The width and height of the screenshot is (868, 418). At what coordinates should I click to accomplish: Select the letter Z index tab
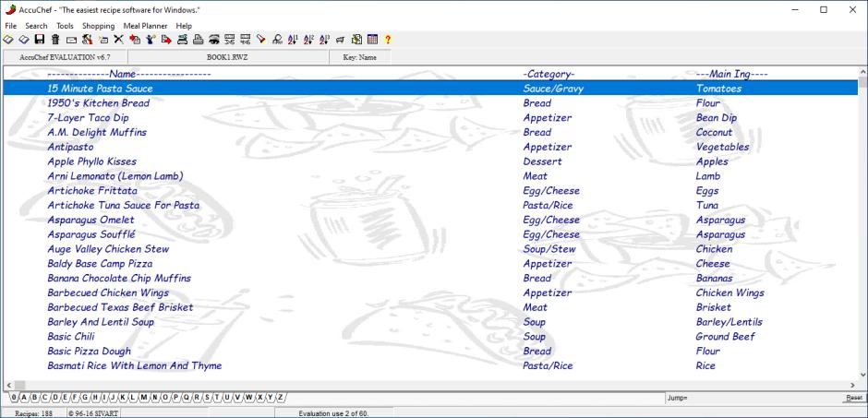280,397
